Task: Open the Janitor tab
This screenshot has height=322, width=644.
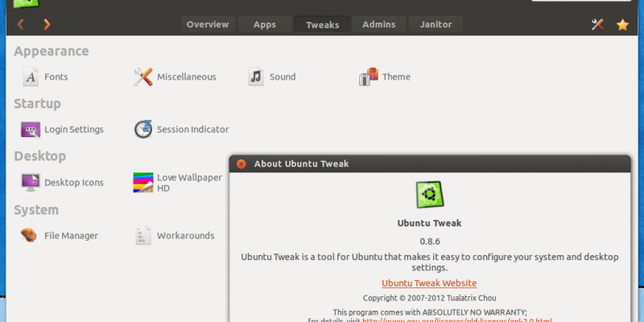Action: 436,24
